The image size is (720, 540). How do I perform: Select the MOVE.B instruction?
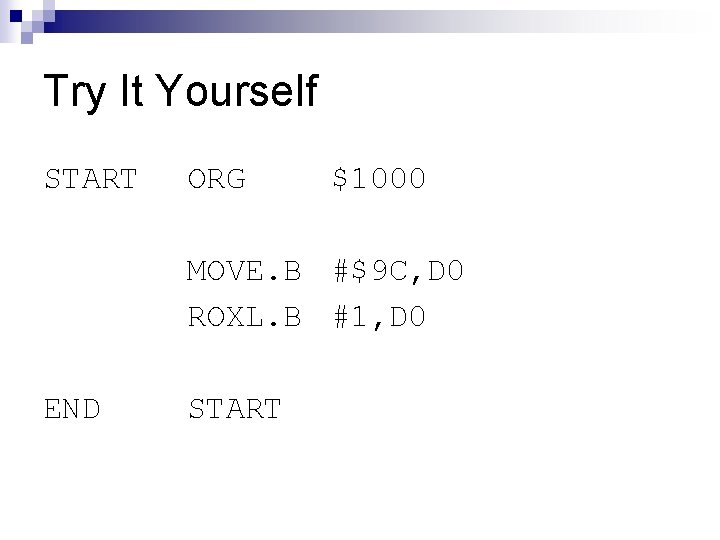click(244, 271)
